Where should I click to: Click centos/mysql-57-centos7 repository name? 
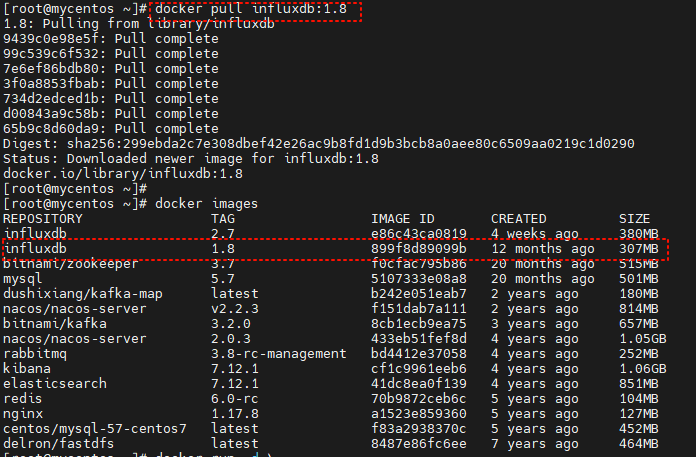(x=95, y=429)
